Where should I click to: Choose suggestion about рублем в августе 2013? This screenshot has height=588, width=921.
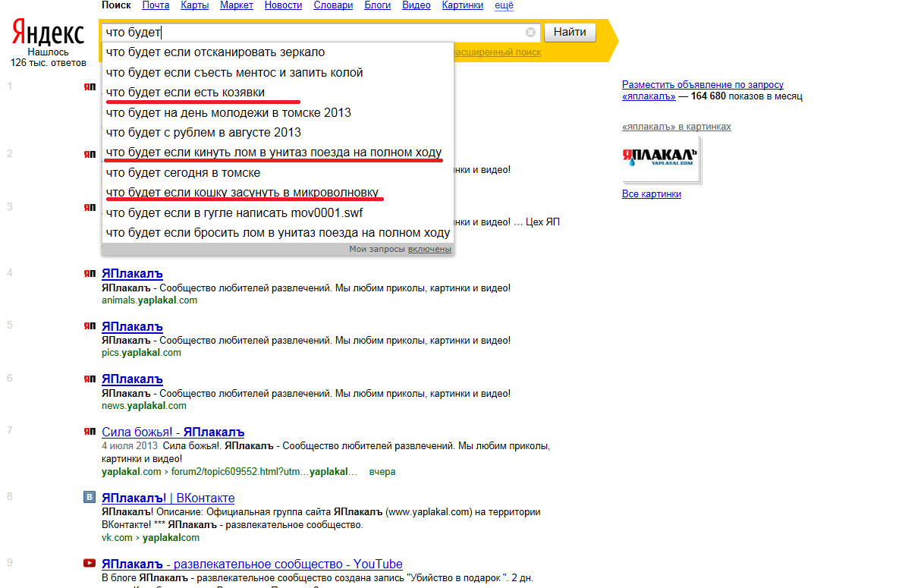(x=278, y=133)
